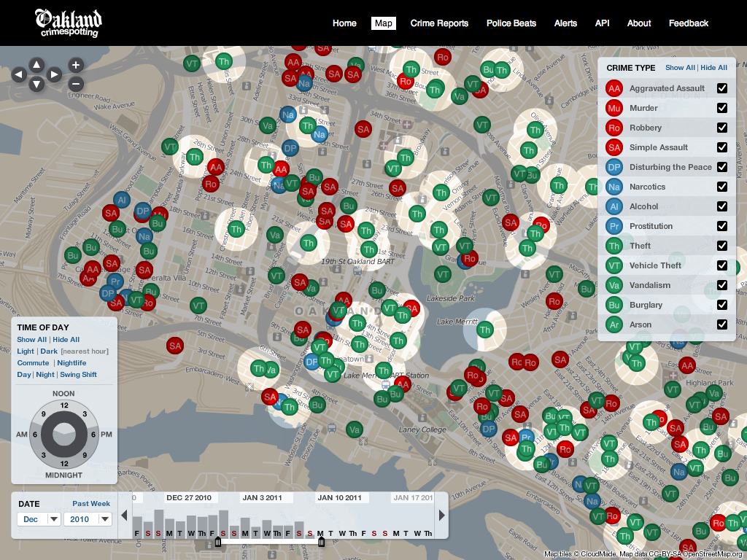
Task: Click the Oakland Crimespotting logo
Action: coord(68,23)
